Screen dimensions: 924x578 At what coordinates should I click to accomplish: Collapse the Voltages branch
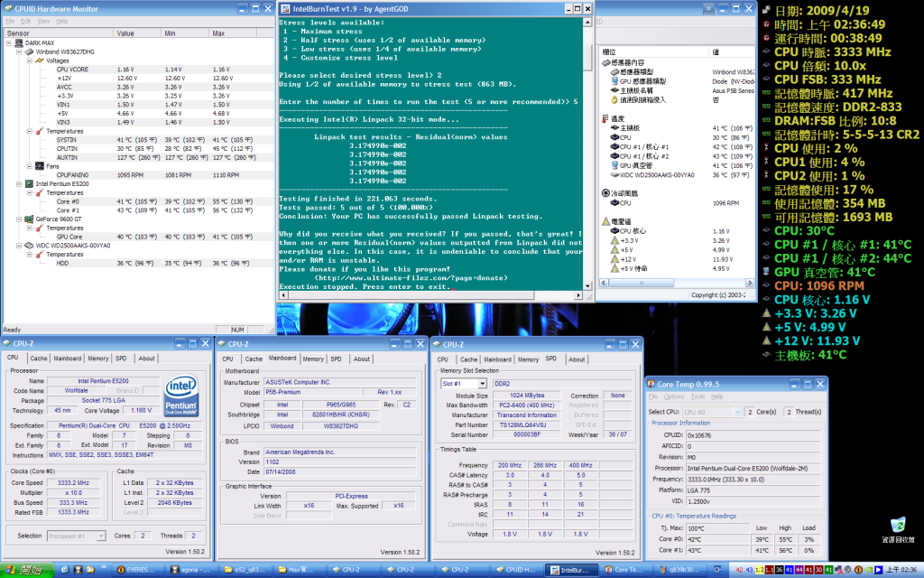click(x=30, y=61)
